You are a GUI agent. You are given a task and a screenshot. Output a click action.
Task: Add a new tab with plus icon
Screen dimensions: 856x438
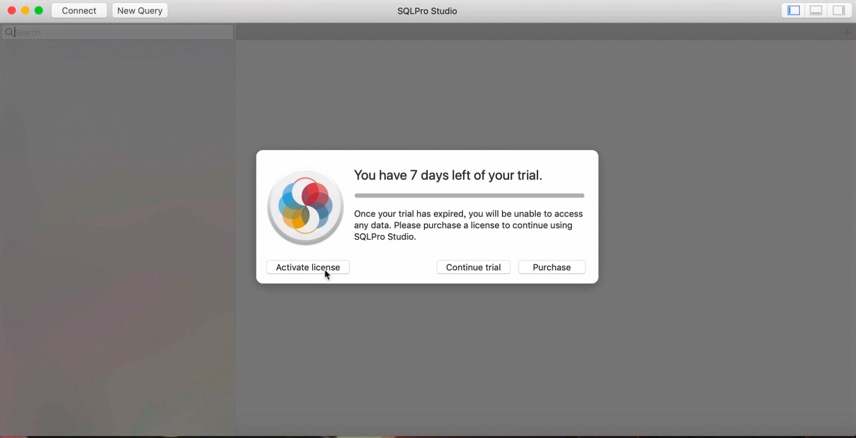[847, 32]
